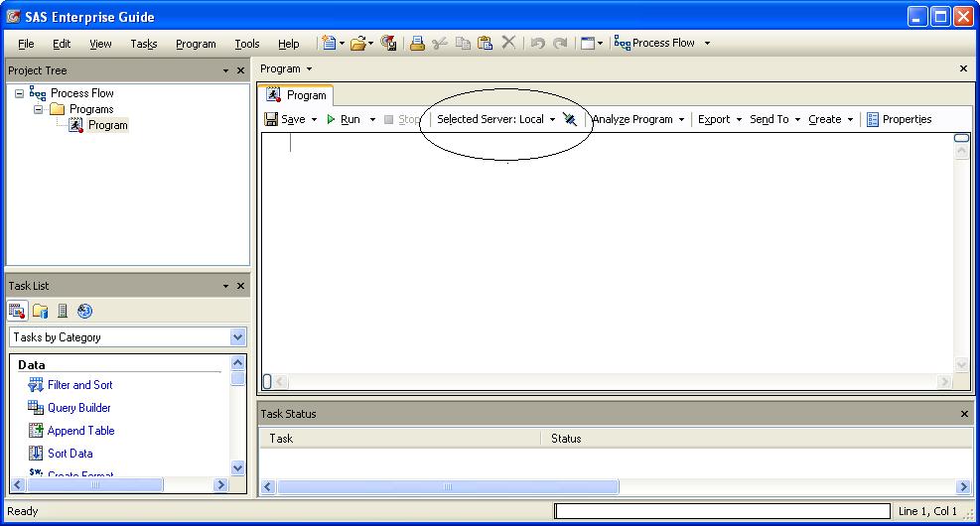Image resolution: width=980 pixels, height=526 pixels.
Task: Click the Save Project toolbar icon
Action: click(389, 43)
